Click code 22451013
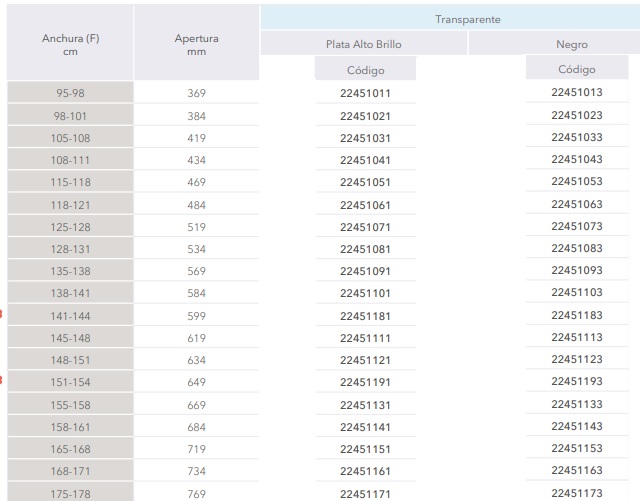This screenshot has width=640, height=501. (x=577, y=91)
